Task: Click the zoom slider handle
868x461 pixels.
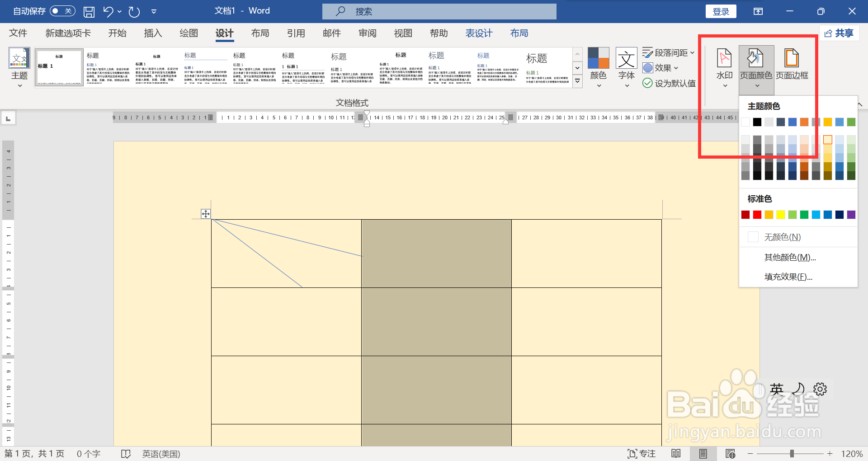Action: (792, 454)
